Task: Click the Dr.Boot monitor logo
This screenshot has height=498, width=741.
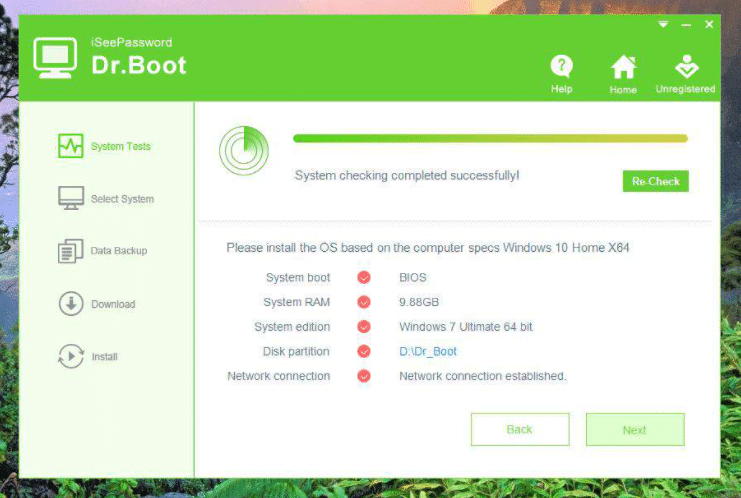Action: tap(55, 57)
